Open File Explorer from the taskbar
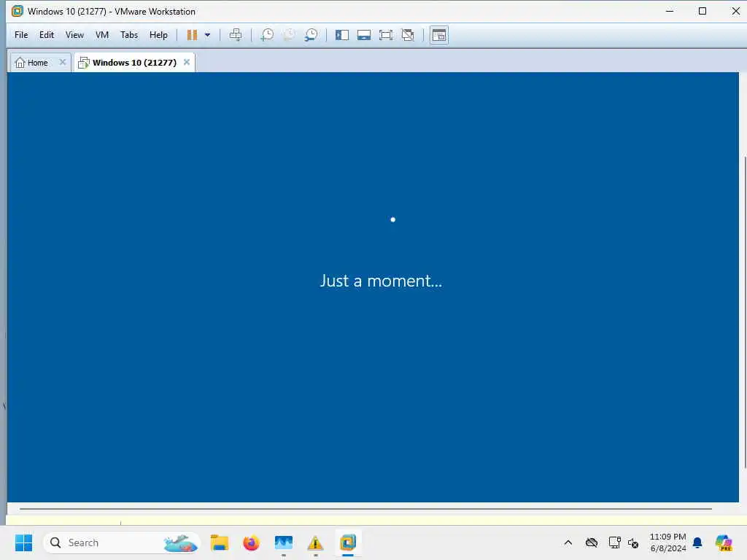The width and height of the screenshot is (747, 560). pyautogui.click(x=220, y=542)
